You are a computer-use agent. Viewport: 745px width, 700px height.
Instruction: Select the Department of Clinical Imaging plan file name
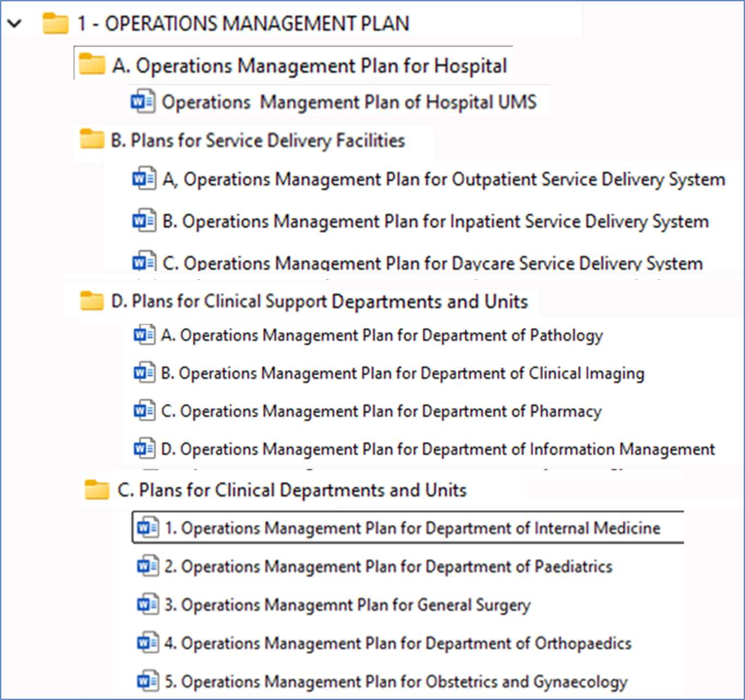[403, 373]
